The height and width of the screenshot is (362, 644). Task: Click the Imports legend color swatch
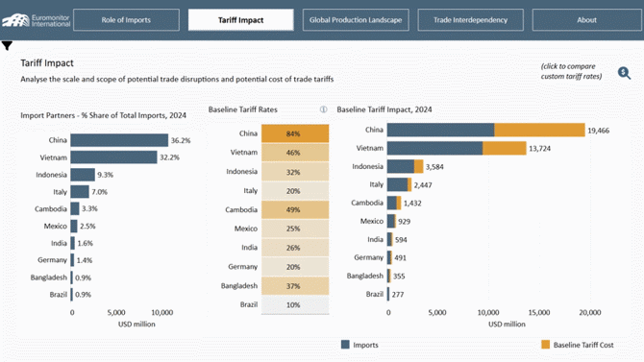(345, 345)
